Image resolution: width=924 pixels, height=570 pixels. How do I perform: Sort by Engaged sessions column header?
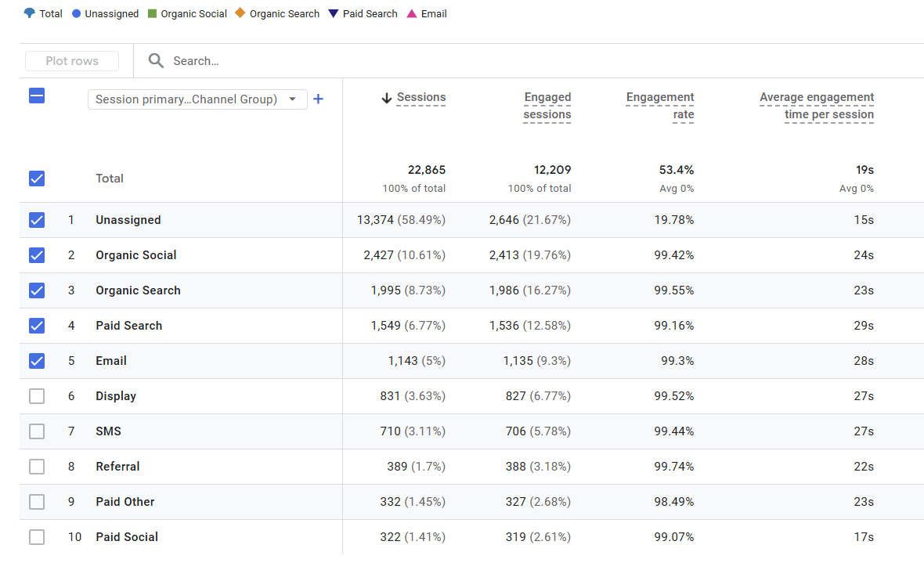click(x=547, y=106)
